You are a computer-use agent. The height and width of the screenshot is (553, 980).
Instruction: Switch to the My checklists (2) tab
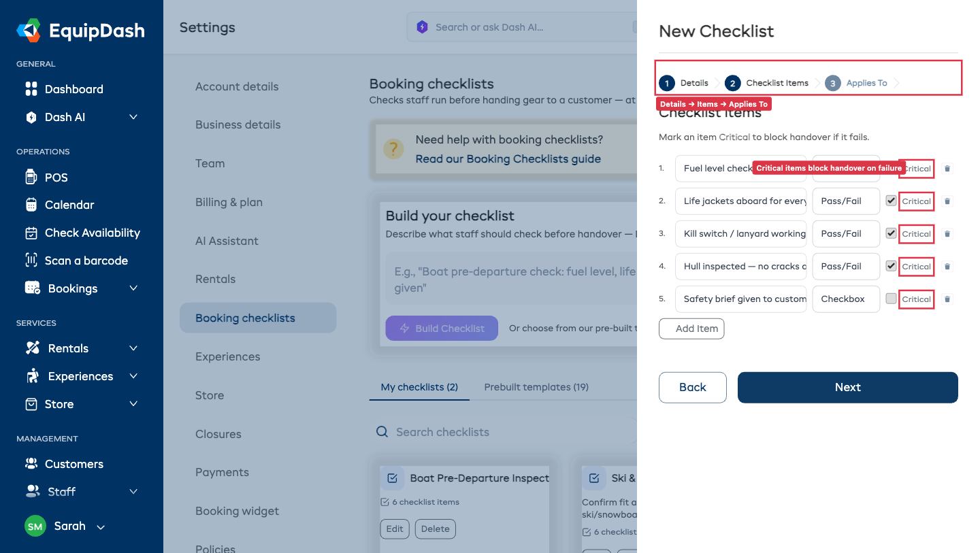tap(419, 387)
